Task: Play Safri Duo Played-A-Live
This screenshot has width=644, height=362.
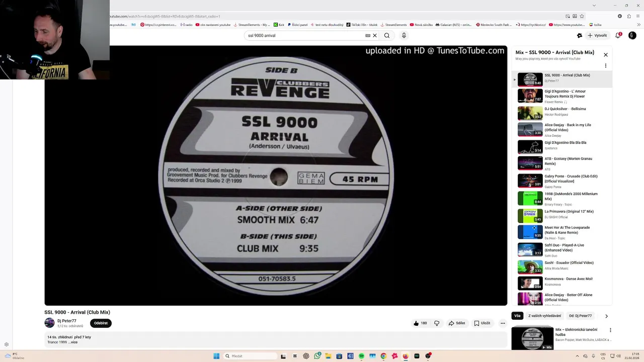Action: (x=562, y=250)
